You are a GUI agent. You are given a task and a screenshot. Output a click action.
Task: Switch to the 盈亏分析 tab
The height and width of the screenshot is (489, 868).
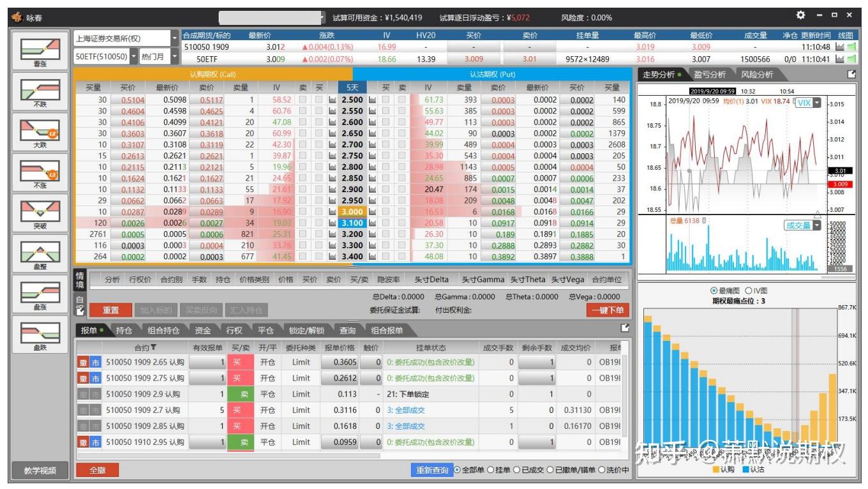710,75
